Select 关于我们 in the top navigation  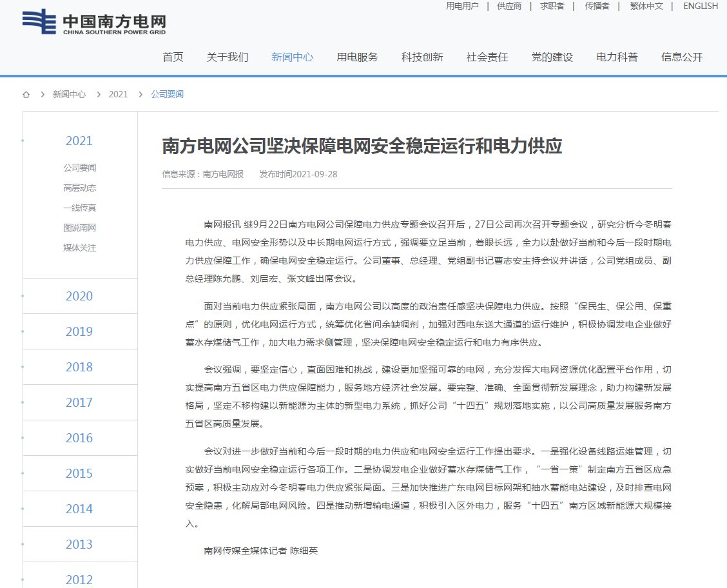227,57
